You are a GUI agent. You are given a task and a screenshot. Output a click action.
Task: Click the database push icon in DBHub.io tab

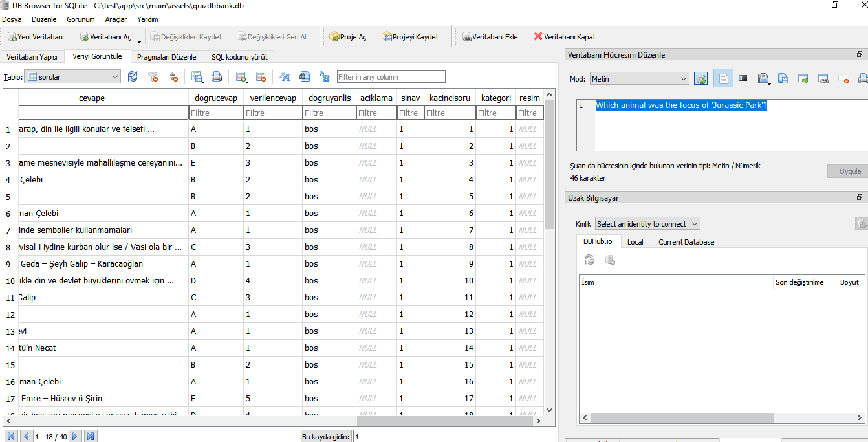click(610, 260)
